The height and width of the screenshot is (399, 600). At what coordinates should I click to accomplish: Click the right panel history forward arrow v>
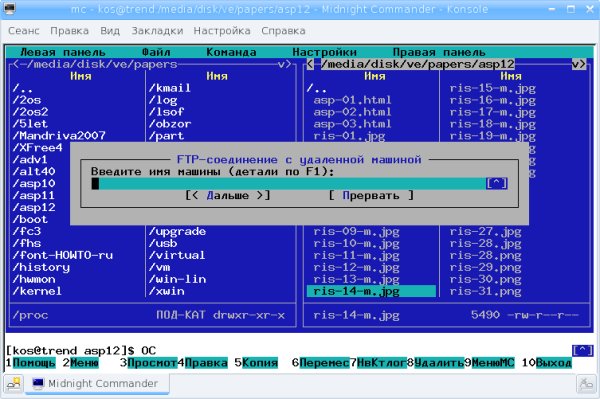[x=579, y=64]
